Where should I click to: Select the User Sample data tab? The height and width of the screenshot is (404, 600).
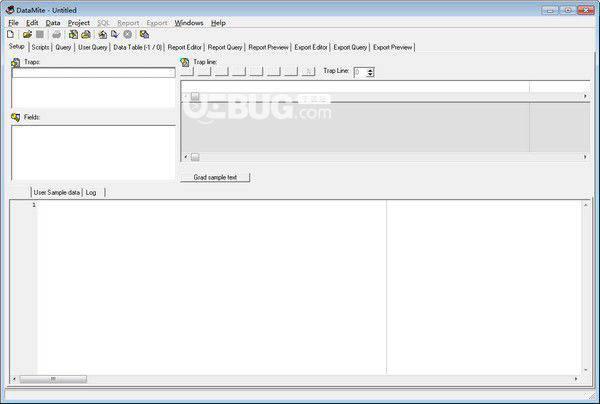coord(57,192)
